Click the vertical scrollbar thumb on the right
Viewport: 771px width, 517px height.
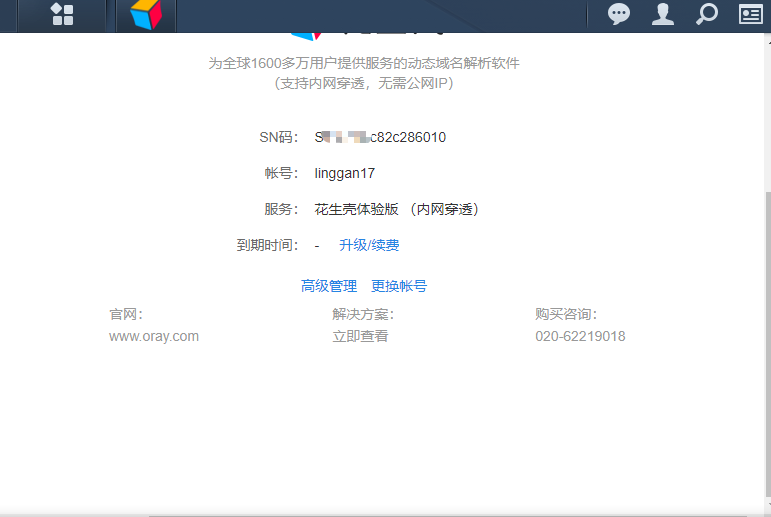[x=768, y=344]
